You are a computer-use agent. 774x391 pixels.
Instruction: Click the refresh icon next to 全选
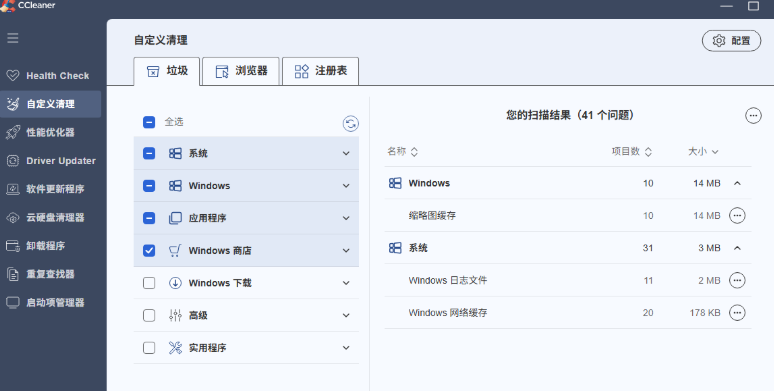pos(350,123)
